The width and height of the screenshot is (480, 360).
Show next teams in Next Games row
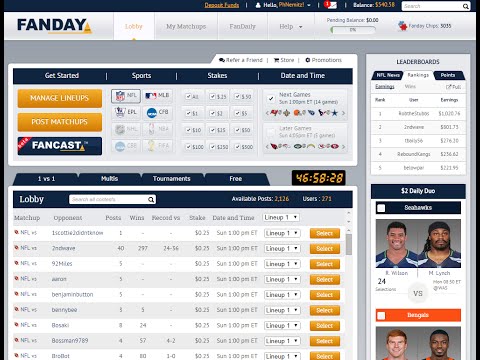pos(343,113)
